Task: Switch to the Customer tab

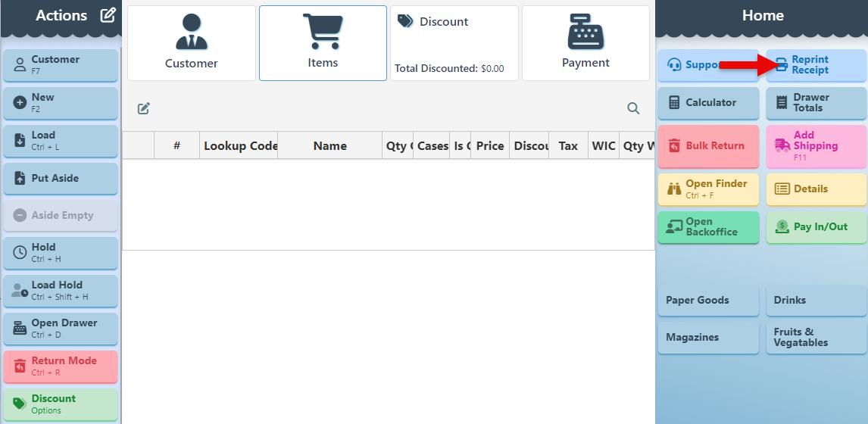Action: [x=192, y=43]
